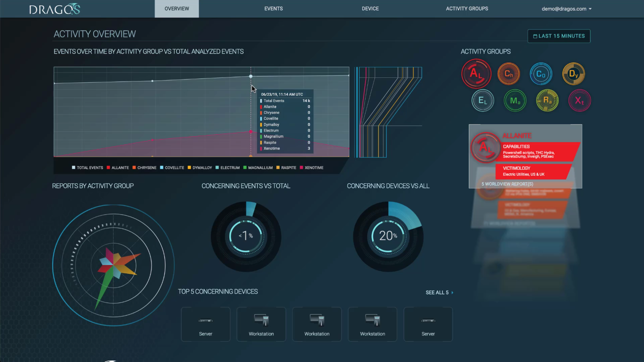Viewport: 644px width, 362px height.
Task: Toggle Electrum series in chart legend
Action: (x=227, y=168)
